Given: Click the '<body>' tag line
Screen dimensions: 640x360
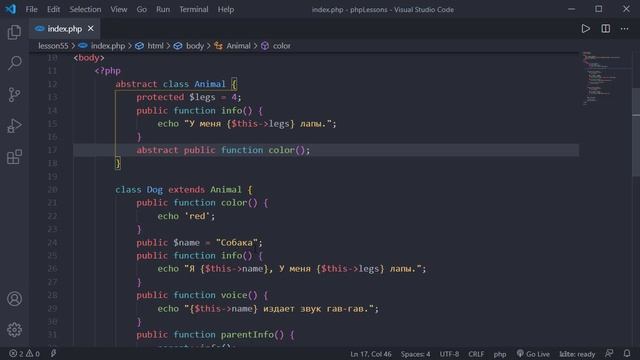Looking at the screenshot, I should (89, 58).
